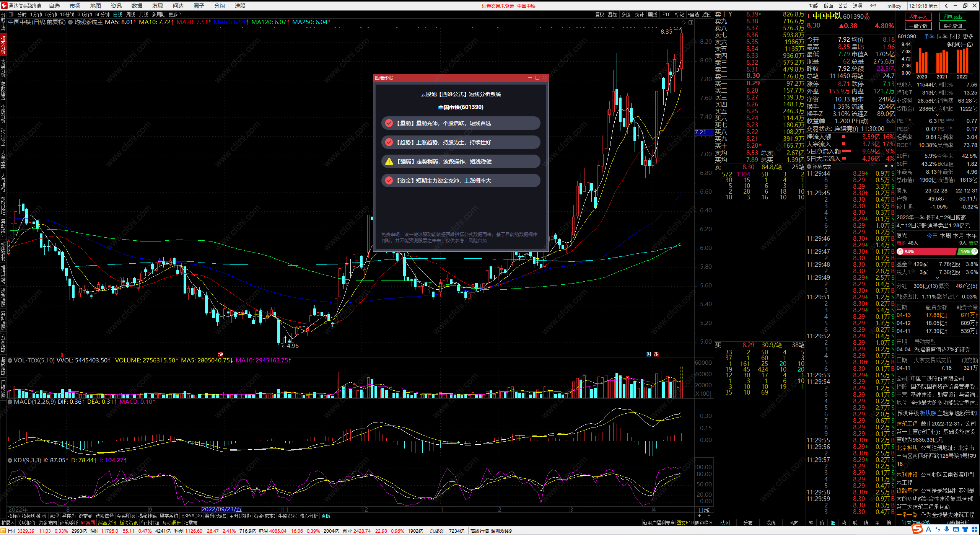Expand the 扩展 panel at bottom left
The width and height of the screenshot is (980, 535).
click(7, 523)
